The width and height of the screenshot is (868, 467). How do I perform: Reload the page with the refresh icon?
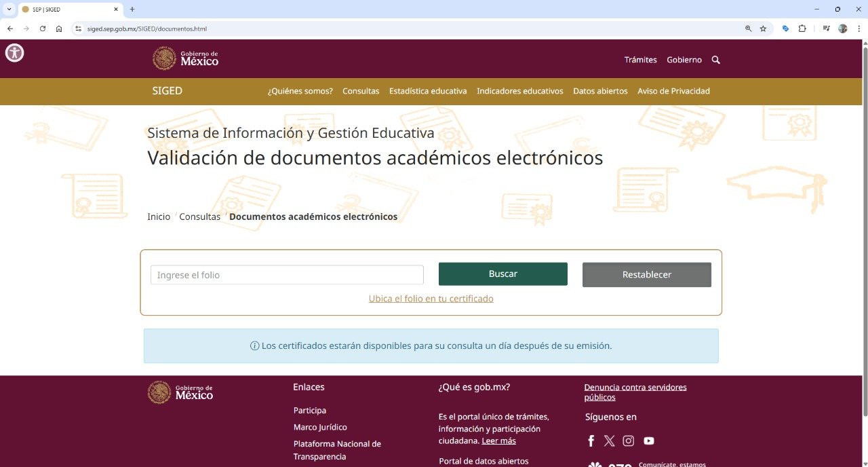[x=43, y=29]
